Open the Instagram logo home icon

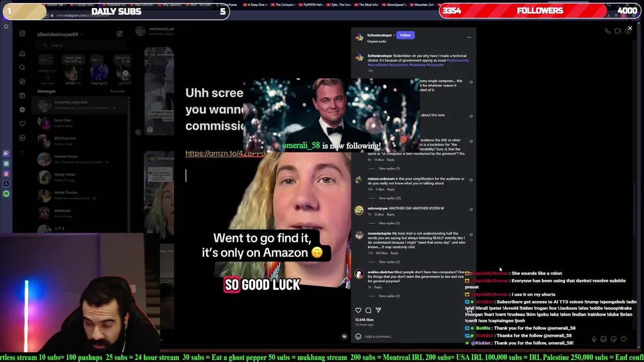coord(22,34)
